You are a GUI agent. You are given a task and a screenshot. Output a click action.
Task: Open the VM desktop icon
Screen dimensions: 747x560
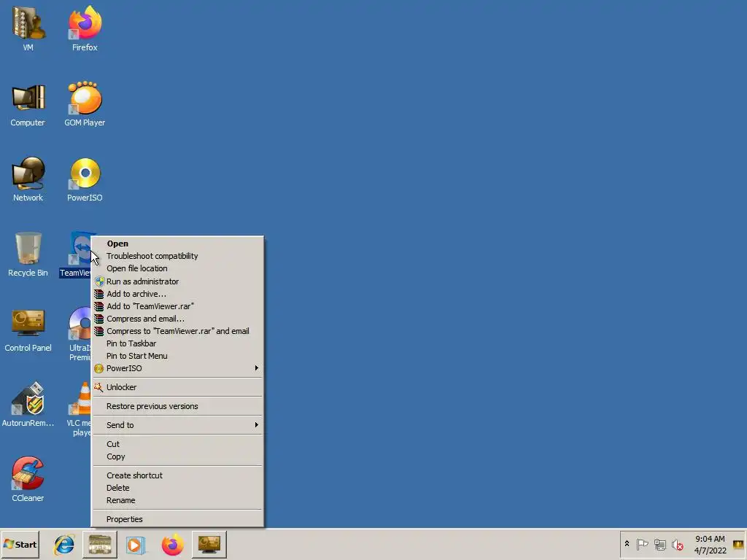(28, 28)
